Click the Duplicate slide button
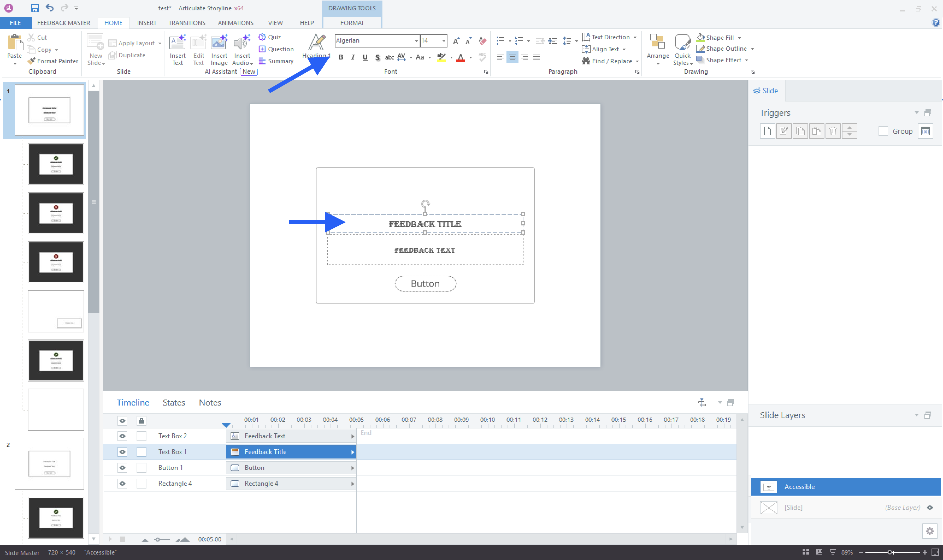 point(127,55)
